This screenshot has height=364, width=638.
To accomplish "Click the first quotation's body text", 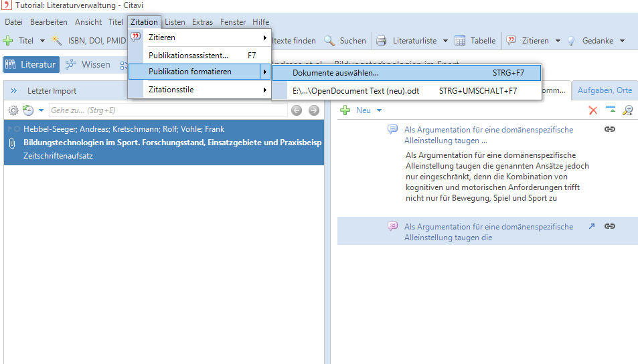I will click(497, 177).
